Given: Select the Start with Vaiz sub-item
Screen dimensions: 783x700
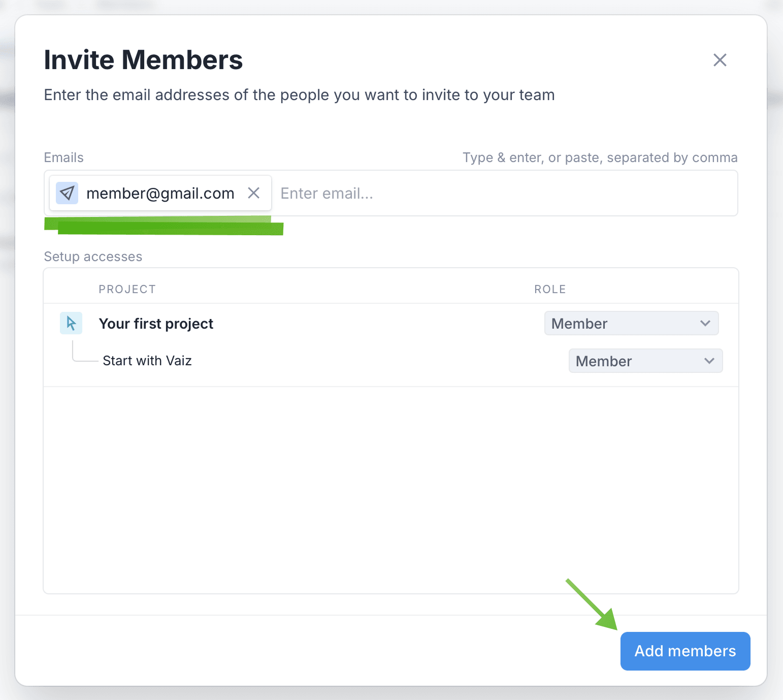Looking at the screenshot, I should click(147, 361).
